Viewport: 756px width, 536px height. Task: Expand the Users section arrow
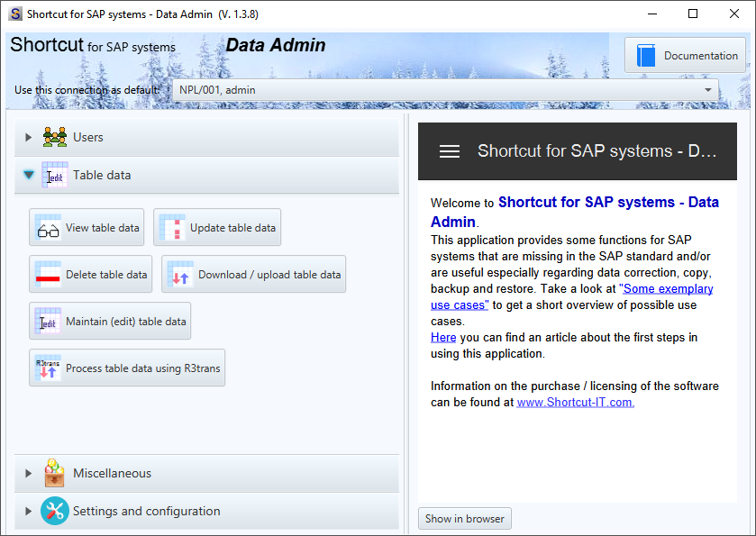point(29,137)
